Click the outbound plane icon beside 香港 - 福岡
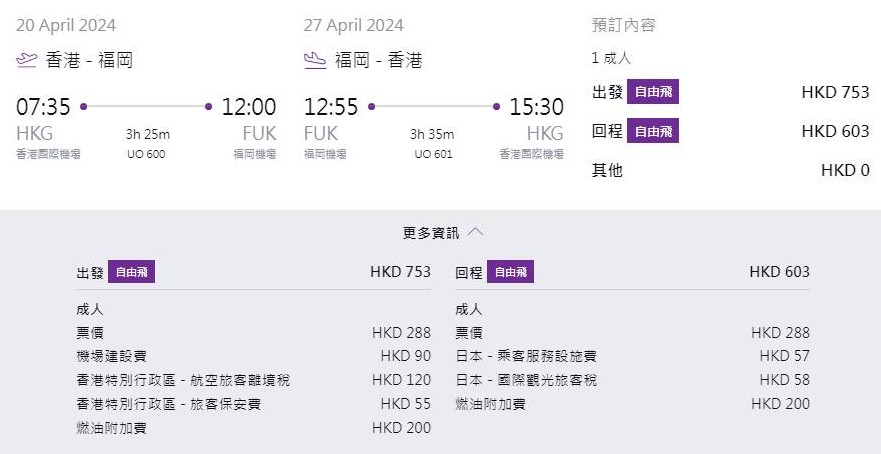Viewport: 881px width, 454px height. [27, 60]
